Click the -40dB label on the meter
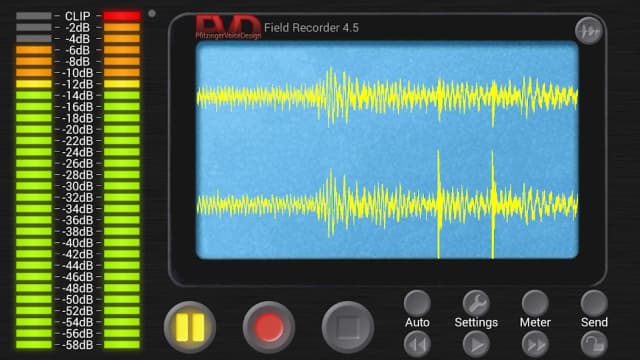640x360 pixels. coord(78,243)
